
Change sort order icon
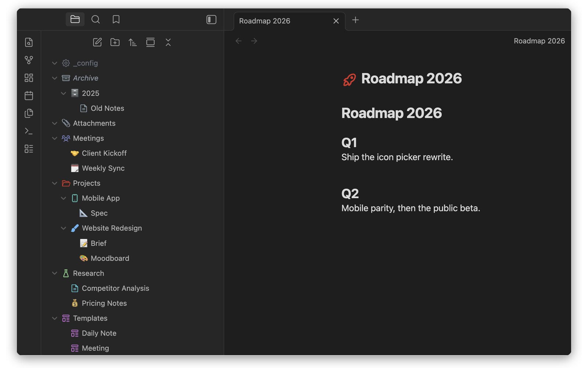coord(133,42)
